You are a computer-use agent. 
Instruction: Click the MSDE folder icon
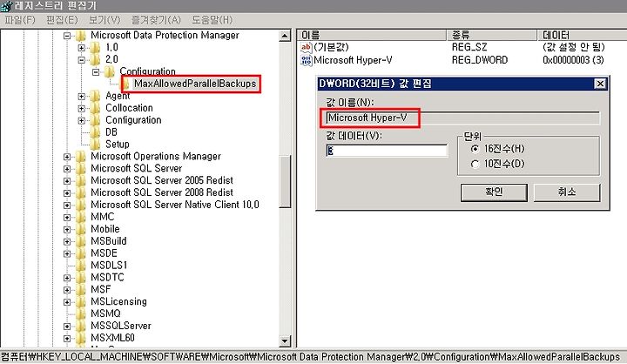coord(80,253)
